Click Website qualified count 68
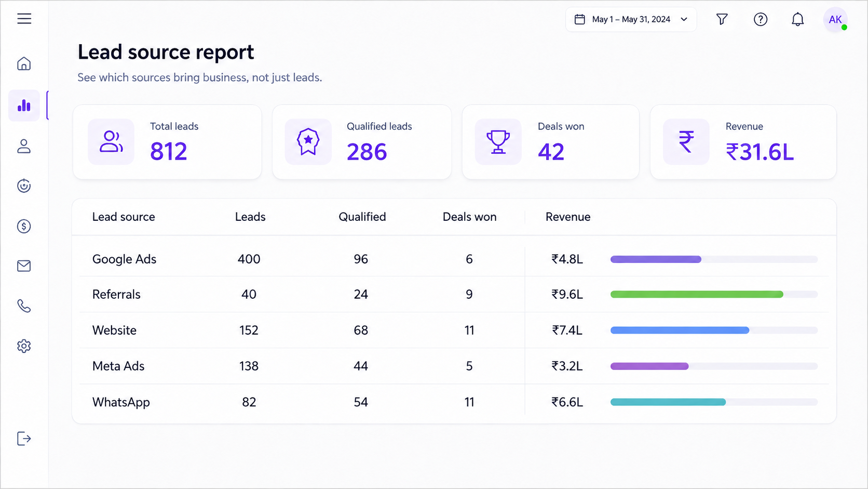868x489 pixels. click(361, 331)
